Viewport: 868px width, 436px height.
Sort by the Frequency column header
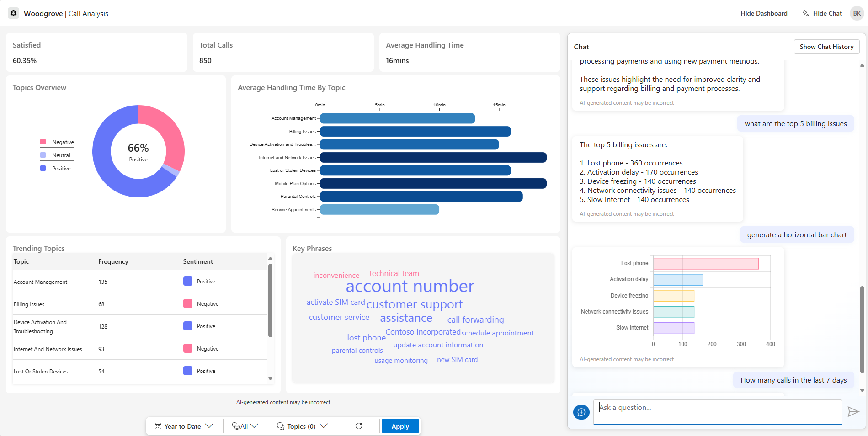pyautogui.click(x=113, y=261)
